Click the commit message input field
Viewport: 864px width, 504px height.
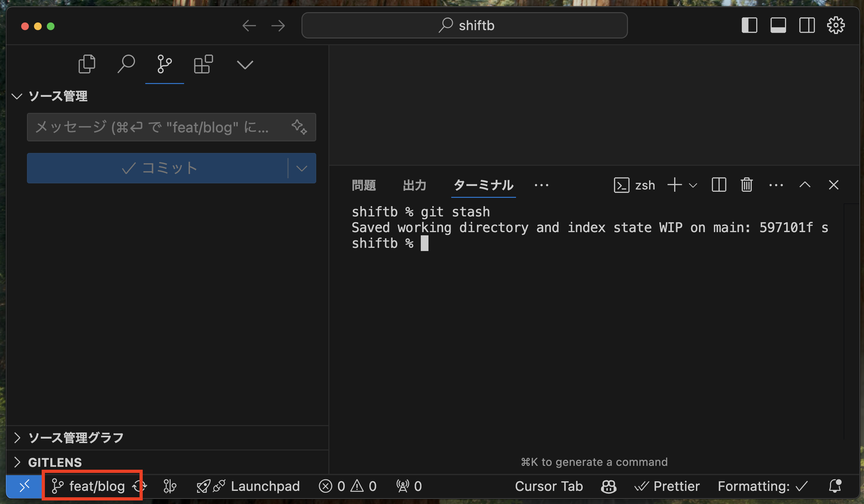pos(154,127)
